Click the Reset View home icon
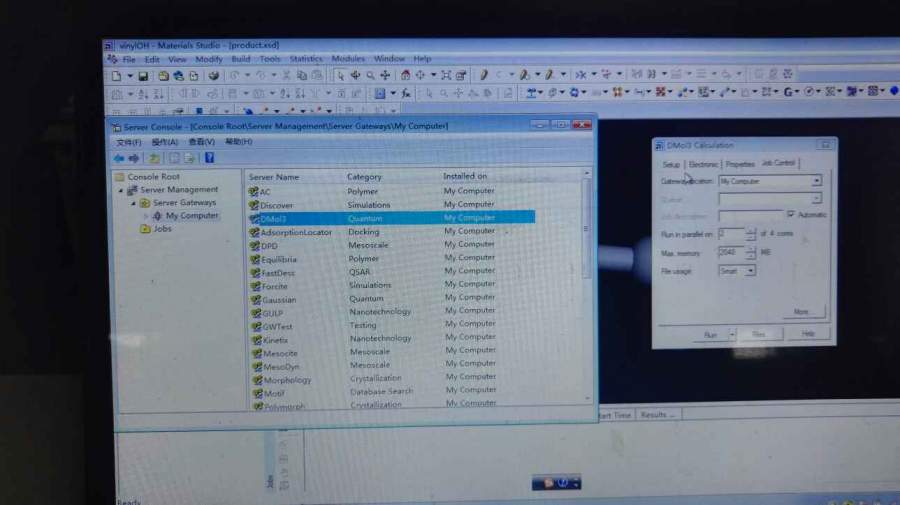 coord(405,75)
